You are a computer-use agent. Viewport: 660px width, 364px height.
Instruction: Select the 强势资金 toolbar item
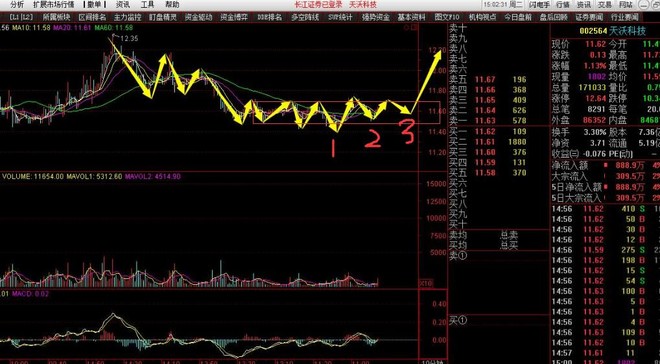[x=376, y=17]
